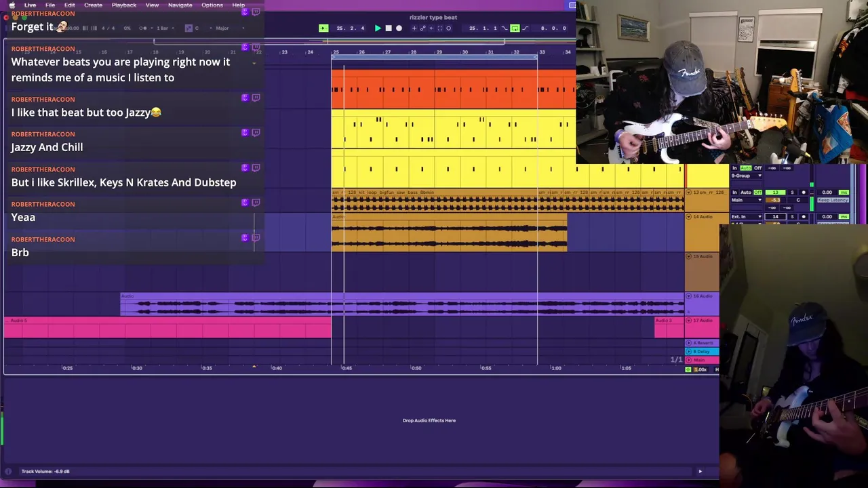Image resolution: width=868 pixels, height=488 pixels.
Task: Unfold the 16 Audio track arrow
Action: 688,296
